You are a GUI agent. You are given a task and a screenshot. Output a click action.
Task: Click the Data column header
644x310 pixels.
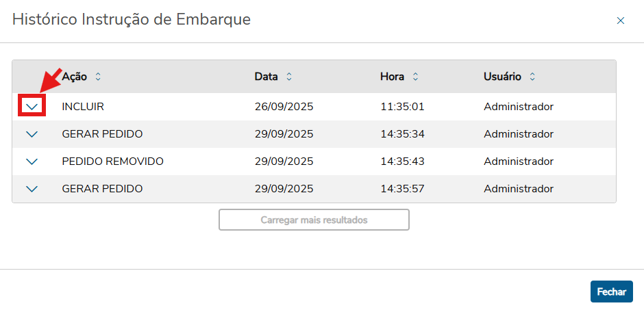coord(267,77)
